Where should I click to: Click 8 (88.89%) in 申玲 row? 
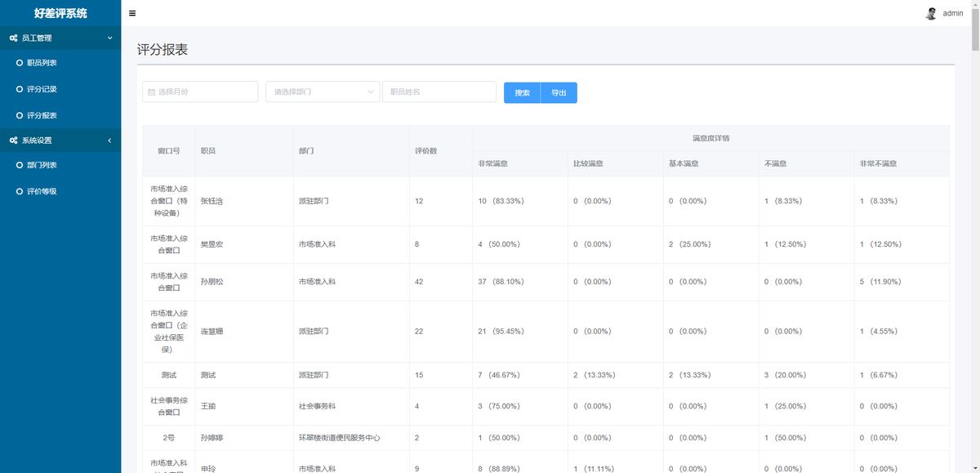pos(499,469)
